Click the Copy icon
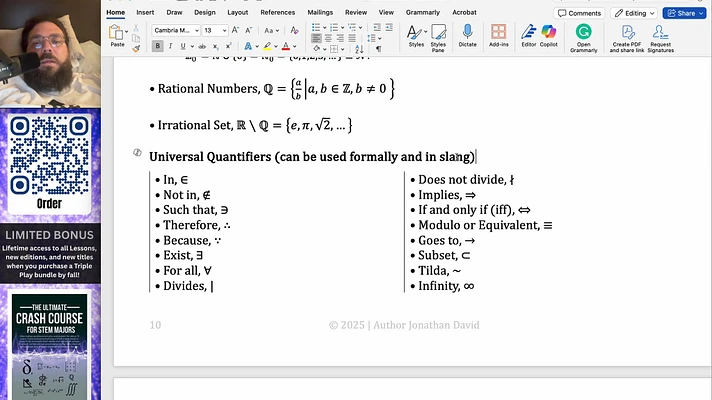The image size is (712, 400). (x=136, y=39)
